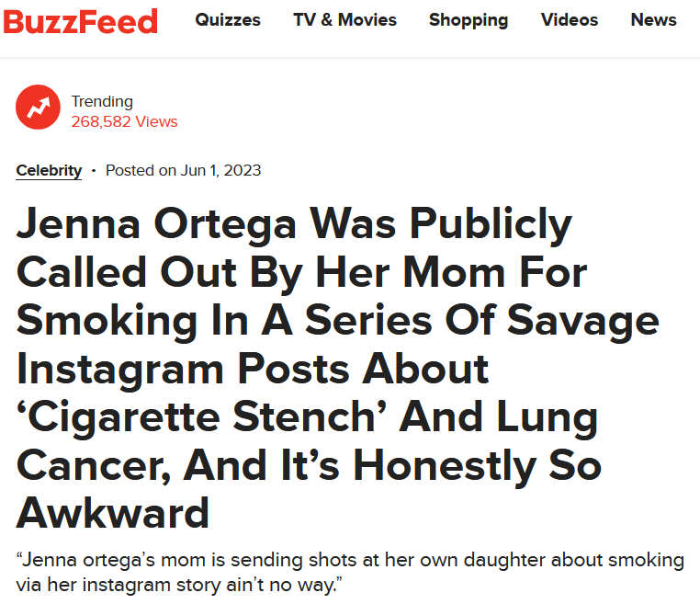Click the word "Awkward" in headline
Screen dimensions: 700x604
coord(113,514)
